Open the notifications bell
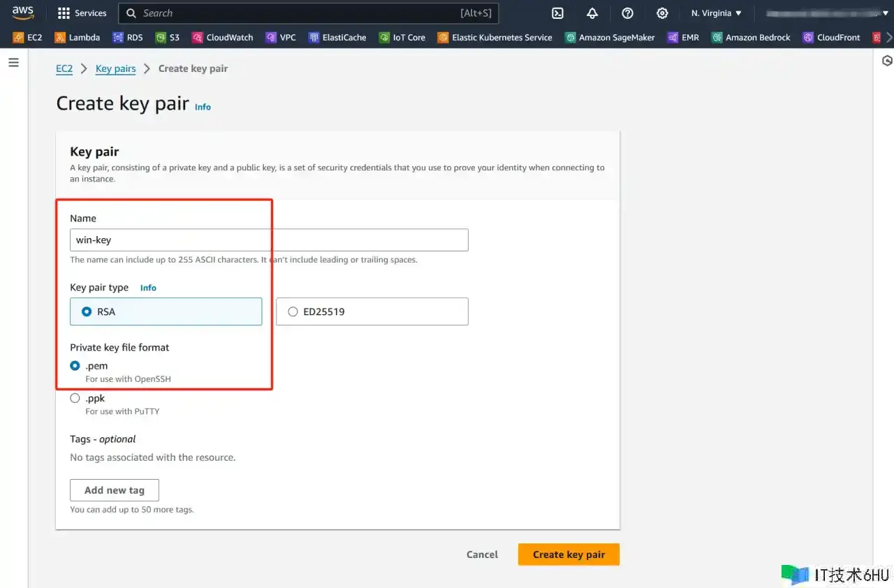The width and height of the screenshot is (894, 588). point(592,13)
